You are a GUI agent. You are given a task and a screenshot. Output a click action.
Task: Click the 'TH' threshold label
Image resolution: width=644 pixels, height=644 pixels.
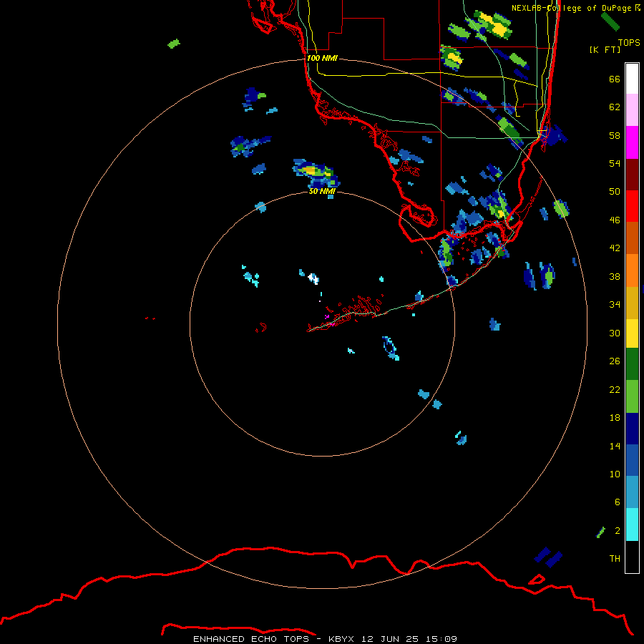(x=615, y=559)
